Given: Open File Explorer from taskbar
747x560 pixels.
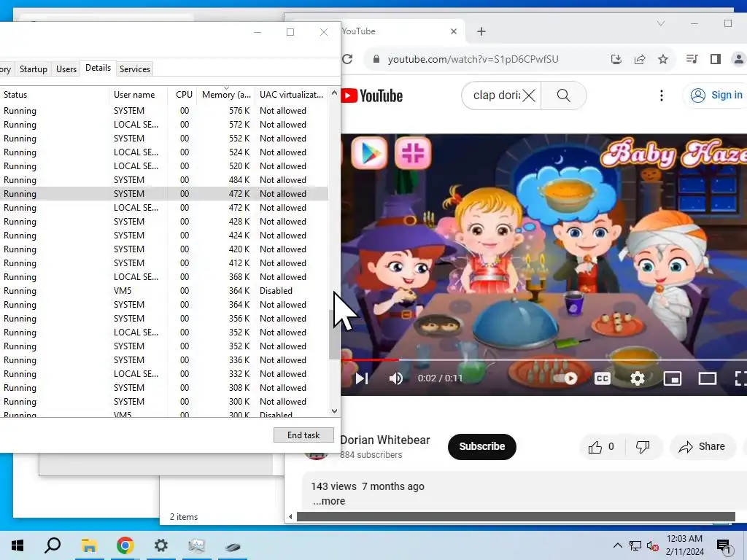Looking at the screenshot, I should [89, 545].
